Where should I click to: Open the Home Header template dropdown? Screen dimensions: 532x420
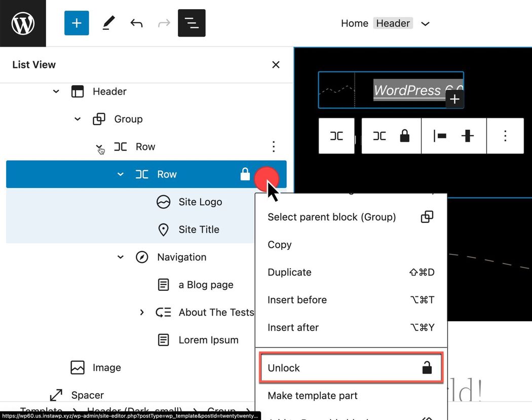click(x=425, y=24)
